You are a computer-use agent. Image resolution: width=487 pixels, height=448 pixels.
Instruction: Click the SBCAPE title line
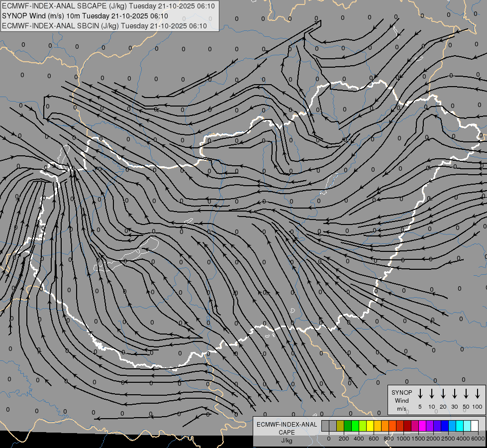108,6
